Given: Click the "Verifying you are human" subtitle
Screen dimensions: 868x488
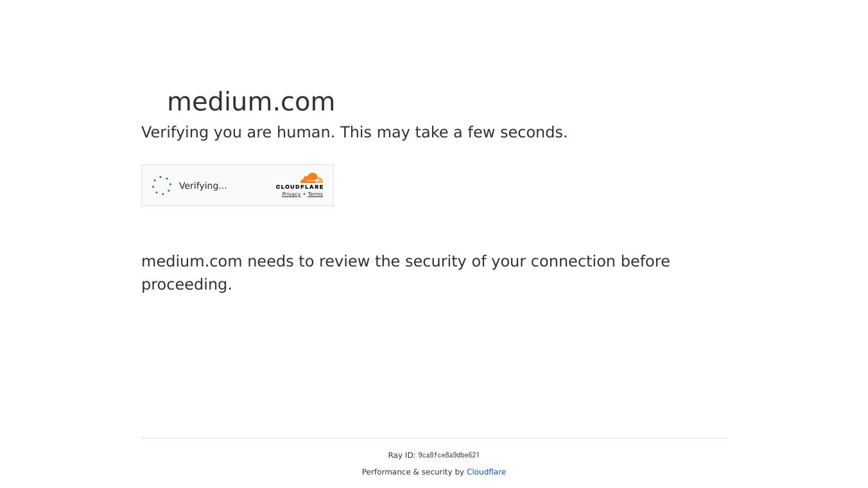Looking at the screenshot, I should click(x=238, y=132).
